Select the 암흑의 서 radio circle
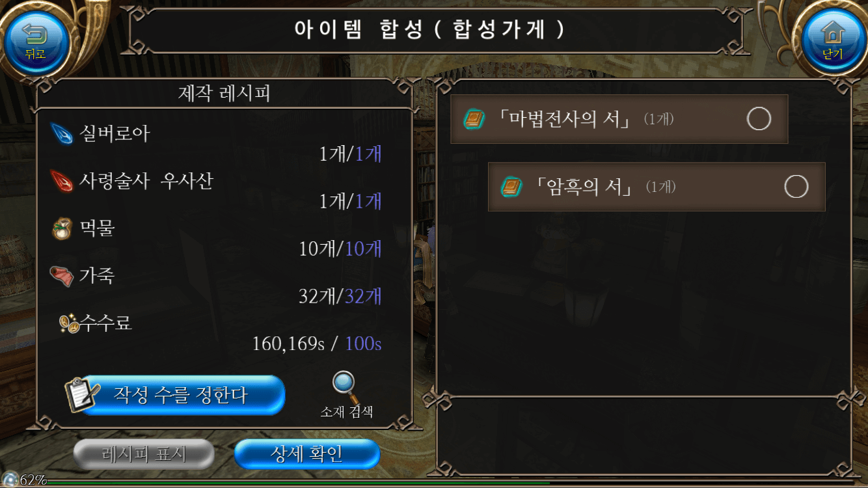 tap(796, 187)
